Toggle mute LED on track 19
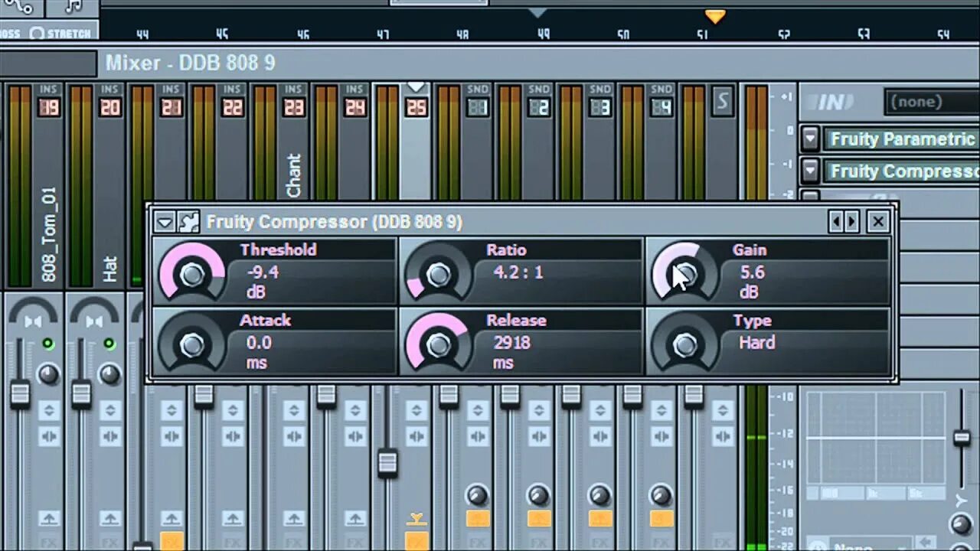The width and height of the screenshot is (980, 551). [x=47, y=344]
